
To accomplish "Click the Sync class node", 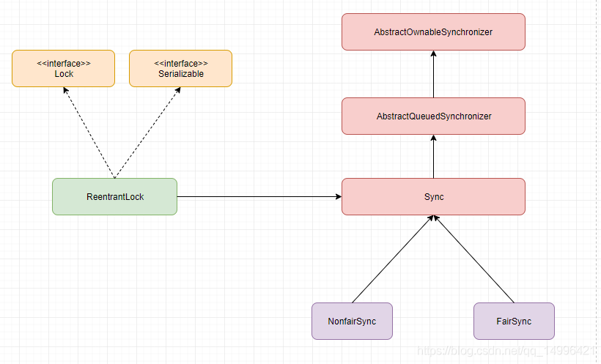I will click(x=433, y=196).
